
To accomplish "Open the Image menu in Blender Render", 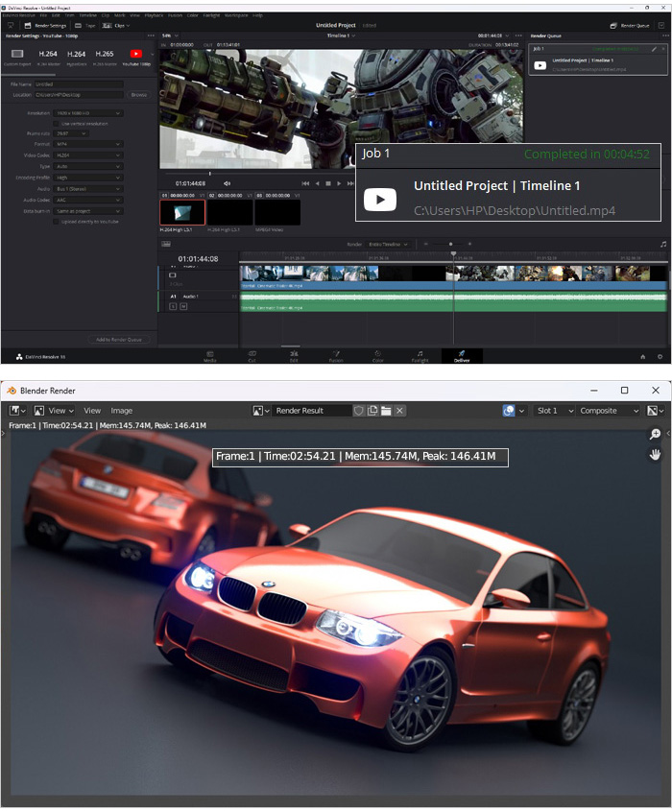I will coord(122,410).
